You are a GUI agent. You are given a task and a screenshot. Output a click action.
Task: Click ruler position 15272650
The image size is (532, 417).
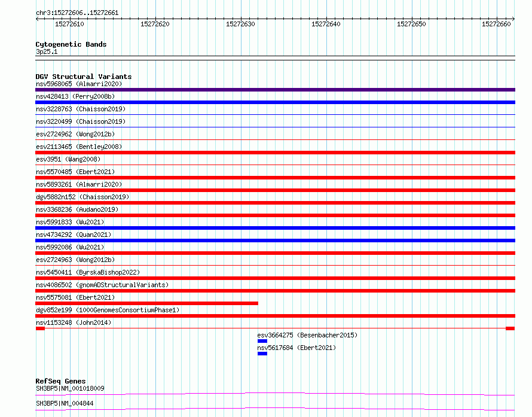tap(412, 24)
